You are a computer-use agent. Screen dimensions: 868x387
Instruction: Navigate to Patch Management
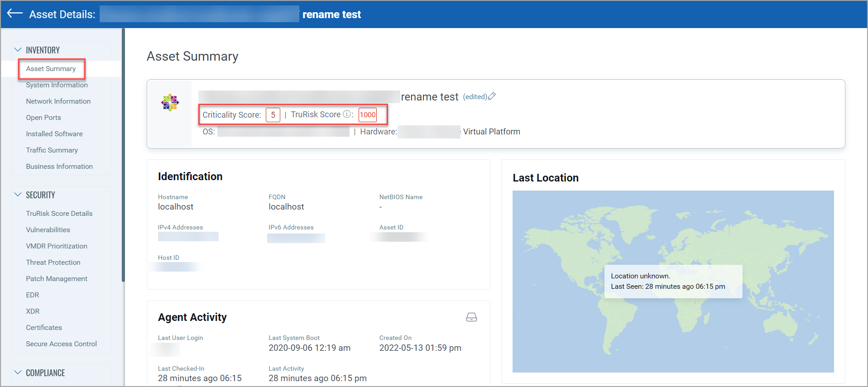pos(57,279)
